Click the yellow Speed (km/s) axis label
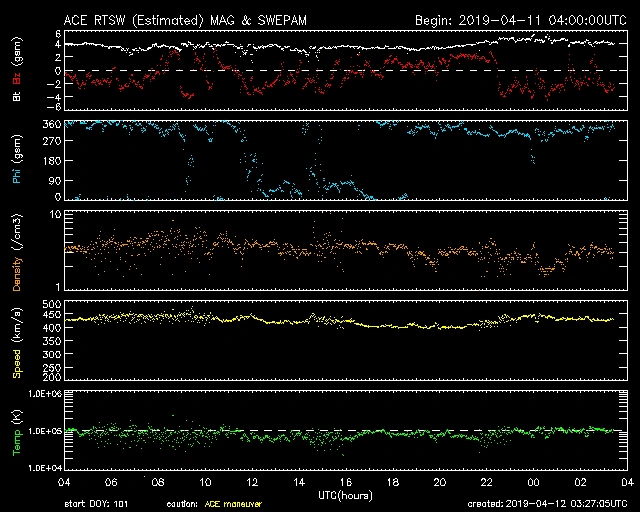 pyautogui.click(x=17, y=340)
